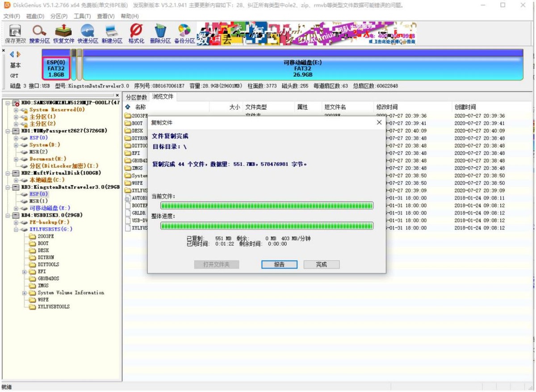Image resolution: width=536 pixels, height=392 pixels.
Task: Expand the System(D:) partition node
Action: coord(16,145)
